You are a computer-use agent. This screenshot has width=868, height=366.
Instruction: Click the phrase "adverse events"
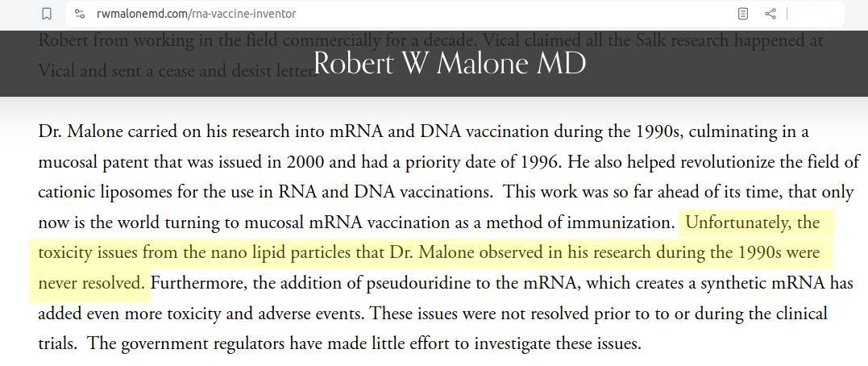coord(310,314)
